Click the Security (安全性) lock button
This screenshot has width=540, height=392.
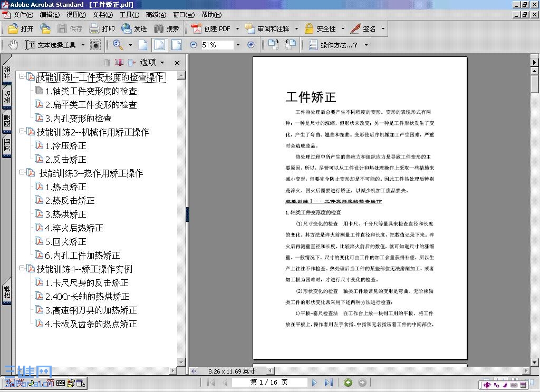point(320,28)
